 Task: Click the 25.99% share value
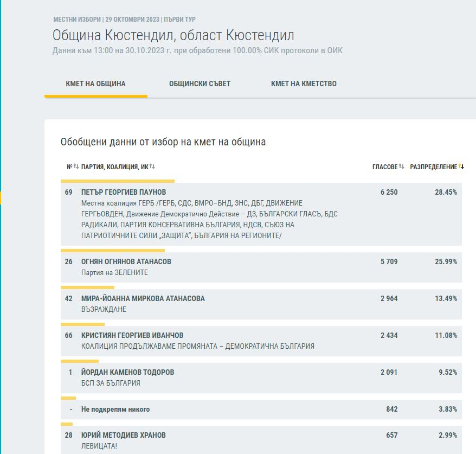(x=446, y=262)
